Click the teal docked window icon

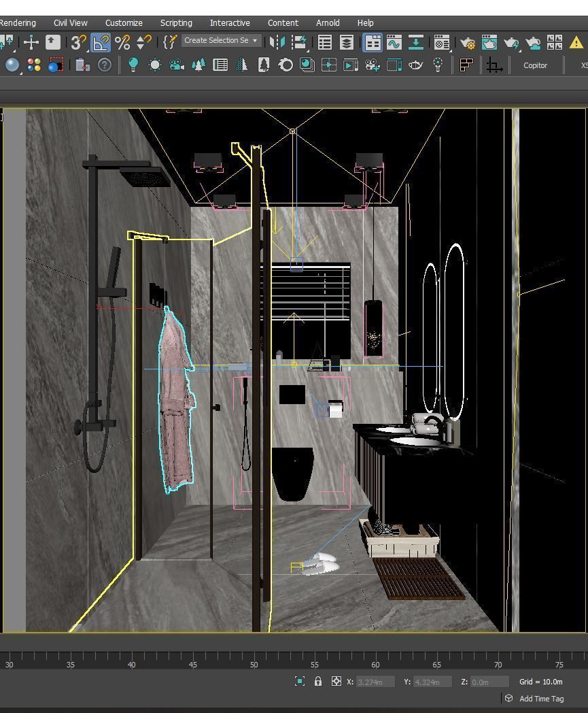(x=394, y=65)
